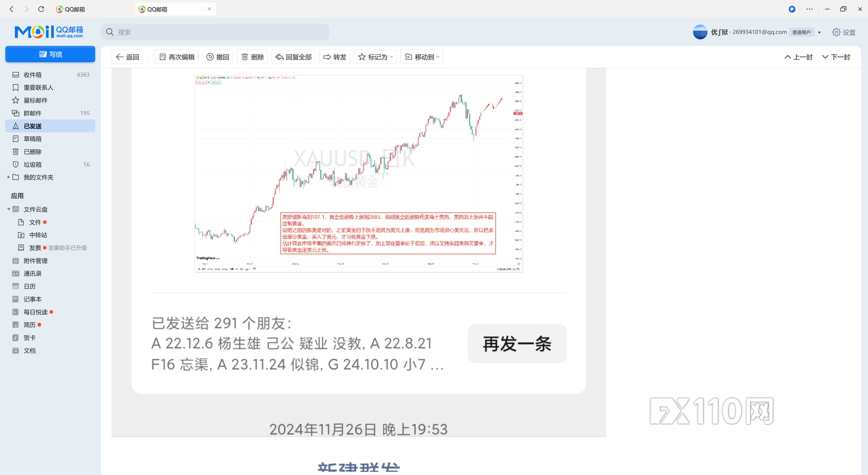Image resolution: width=868 pixels, height=475 pixels.
Task: Click 转发 to forward the mail
Action: point(335,57)
